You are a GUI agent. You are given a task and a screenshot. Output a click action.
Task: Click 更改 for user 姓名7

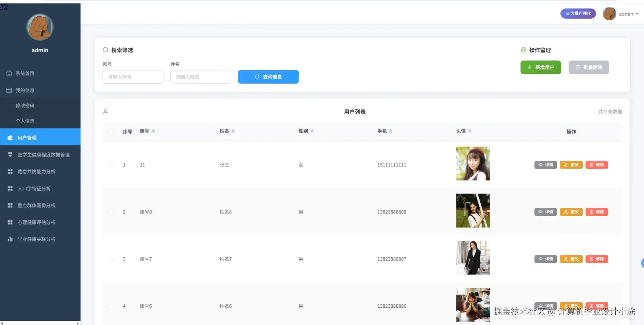pos(571,259)
